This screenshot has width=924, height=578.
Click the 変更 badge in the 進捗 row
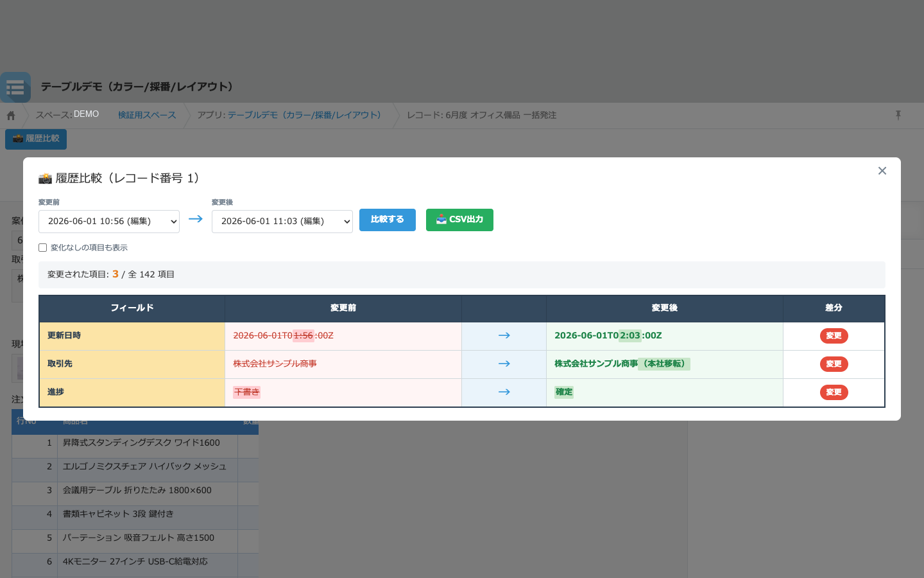click(834, 392)
